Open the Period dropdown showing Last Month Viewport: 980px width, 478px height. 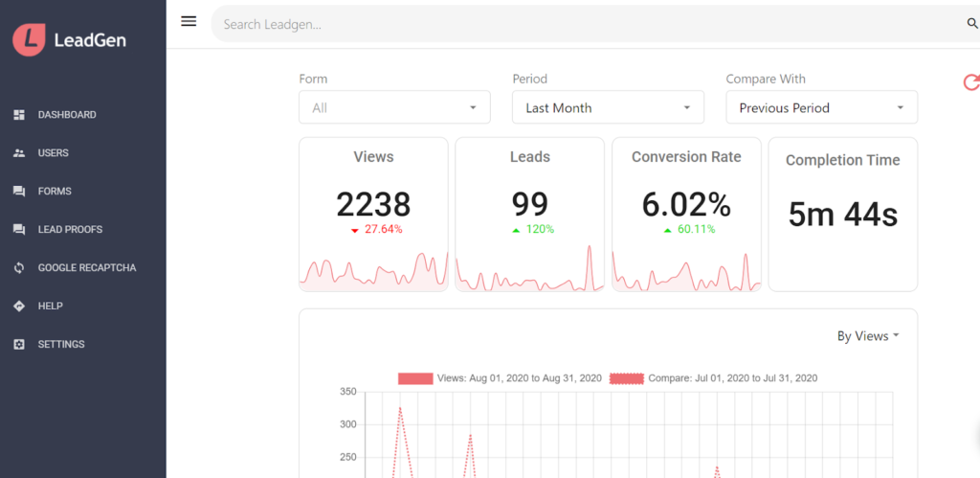[608, 107]
